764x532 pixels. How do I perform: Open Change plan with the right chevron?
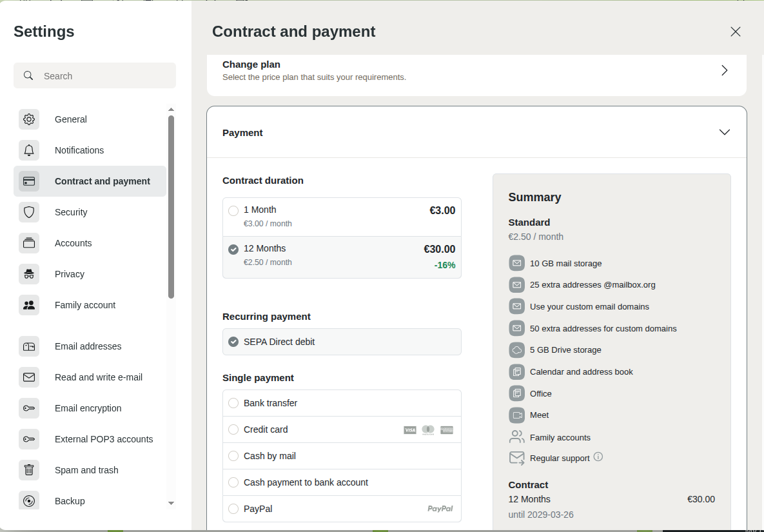[x=724, y=70]
